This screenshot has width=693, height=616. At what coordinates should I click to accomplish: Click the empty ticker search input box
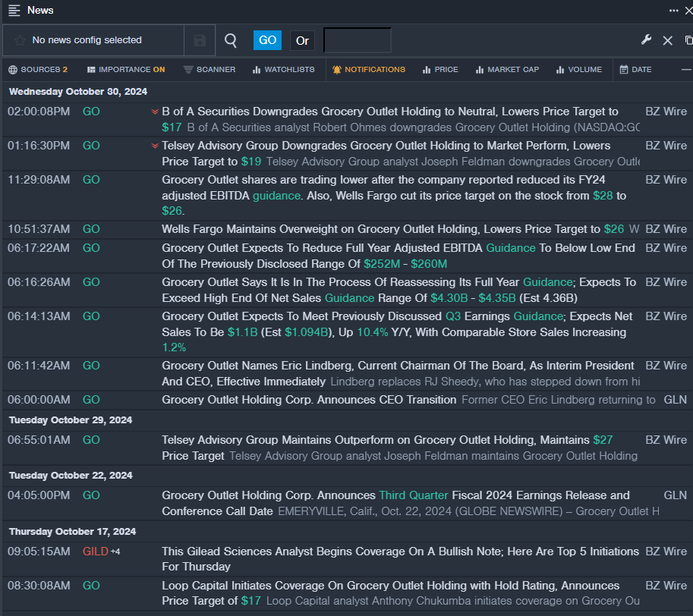[358, 40]
